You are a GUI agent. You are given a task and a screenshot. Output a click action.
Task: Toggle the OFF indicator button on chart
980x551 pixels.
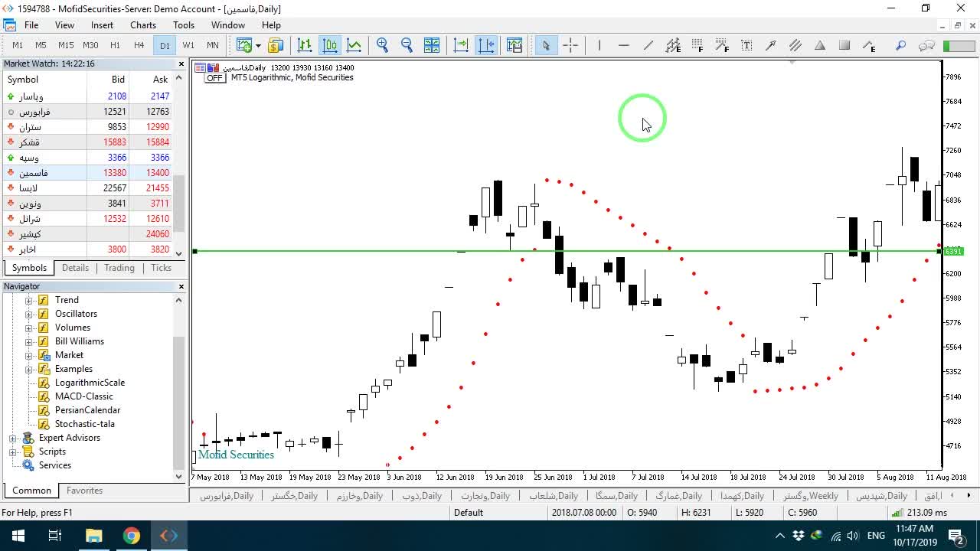coord(214,78)
